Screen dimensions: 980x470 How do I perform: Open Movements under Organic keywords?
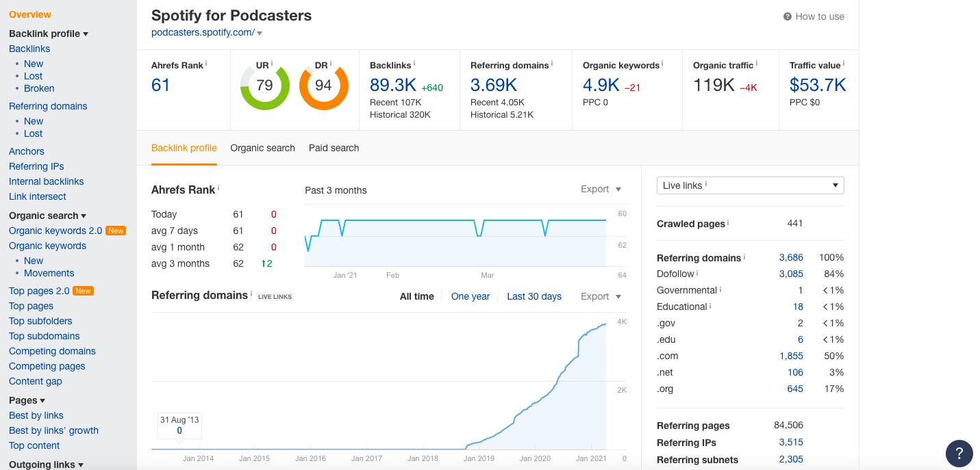click(x=49, y=273)
